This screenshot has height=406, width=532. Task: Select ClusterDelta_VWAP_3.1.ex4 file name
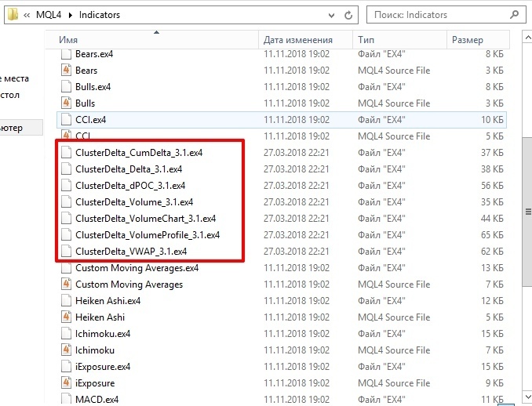tap(131, 251)
